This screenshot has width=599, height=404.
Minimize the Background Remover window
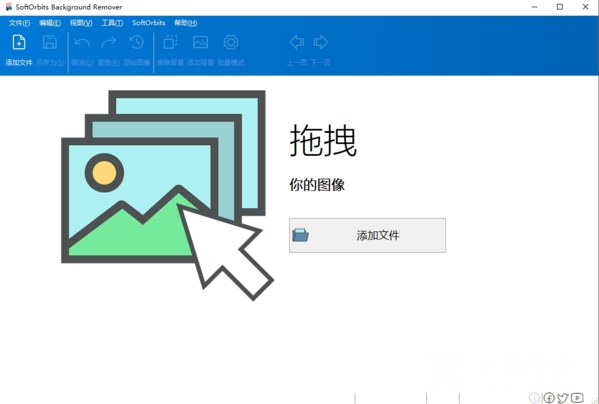coord(534,7)
